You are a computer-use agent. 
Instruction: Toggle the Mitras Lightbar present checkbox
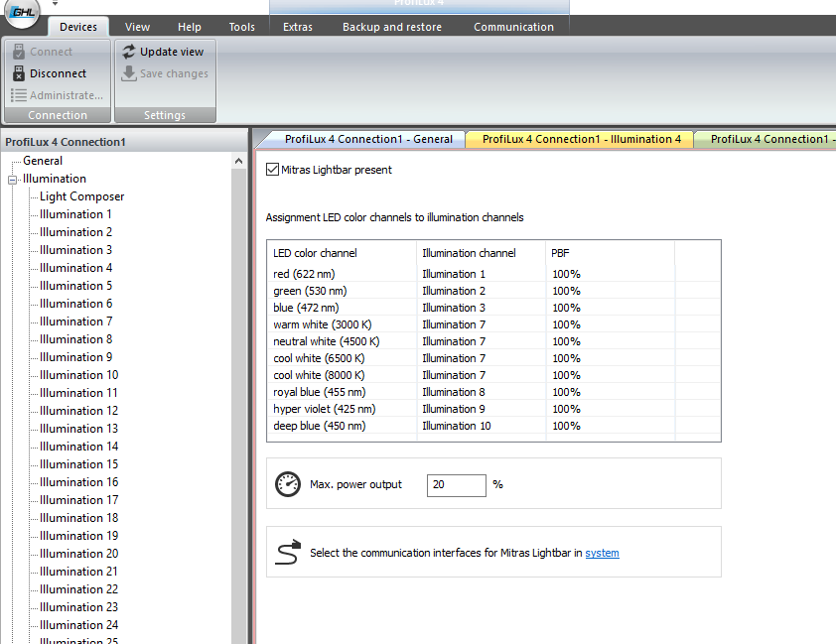[272, 170]
